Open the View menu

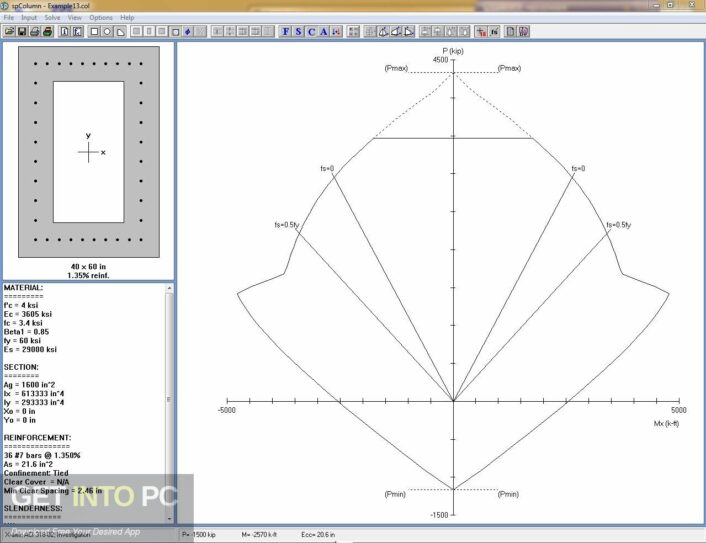click(x=75, y=18)
